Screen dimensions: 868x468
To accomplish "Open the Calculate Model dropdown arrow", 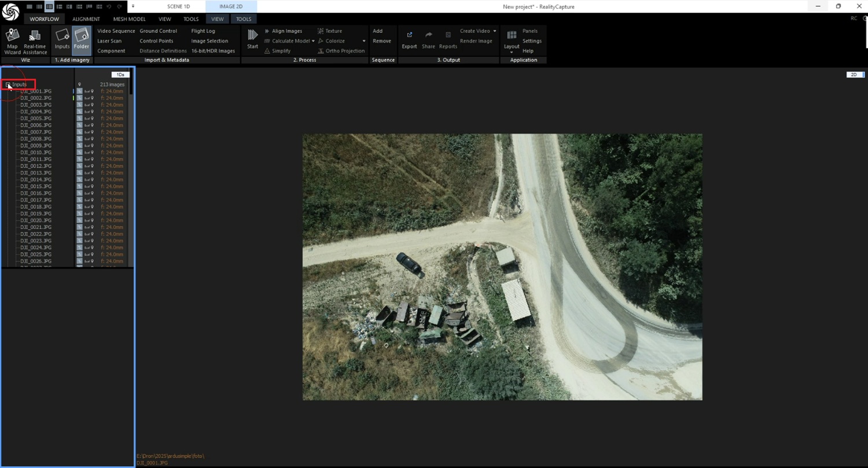I will (x=313, y=41).
